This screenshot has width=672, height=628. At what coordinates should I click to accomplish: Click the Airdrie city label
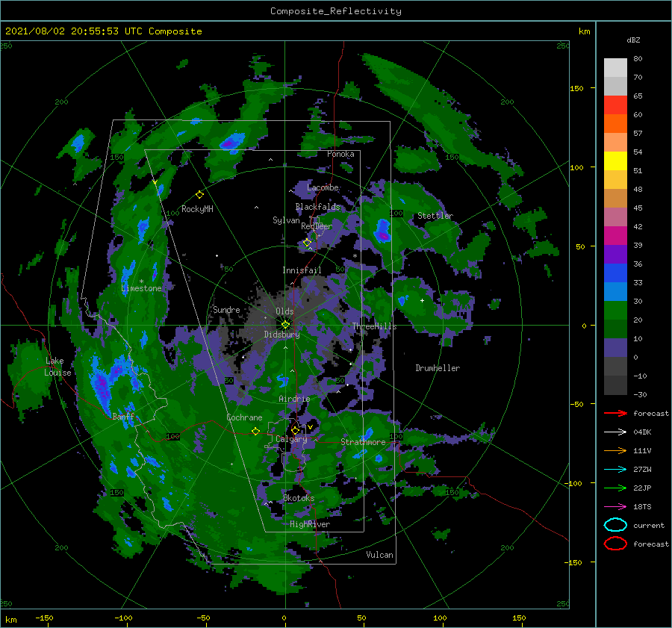(294, 399)
